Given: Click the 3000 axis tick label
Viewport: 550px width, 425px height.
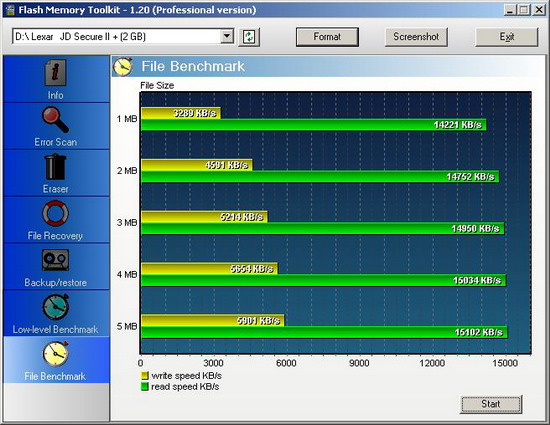Looking at the screenshot, I should (213, 363).
